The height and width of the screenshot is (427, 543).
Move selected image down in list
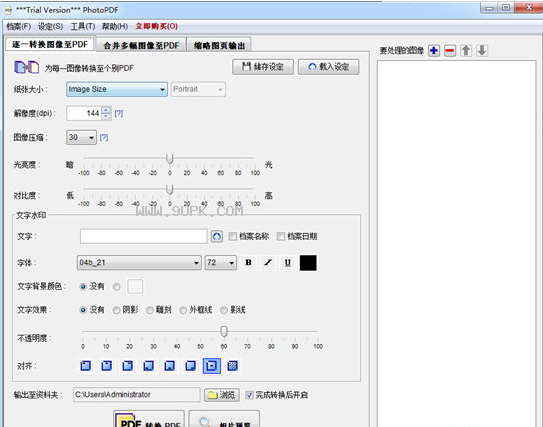click(x=482, y=51)
